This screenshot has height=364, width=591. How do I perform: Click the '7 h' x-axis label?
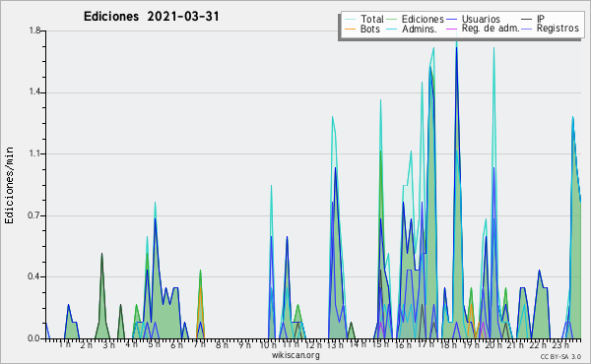199,344
